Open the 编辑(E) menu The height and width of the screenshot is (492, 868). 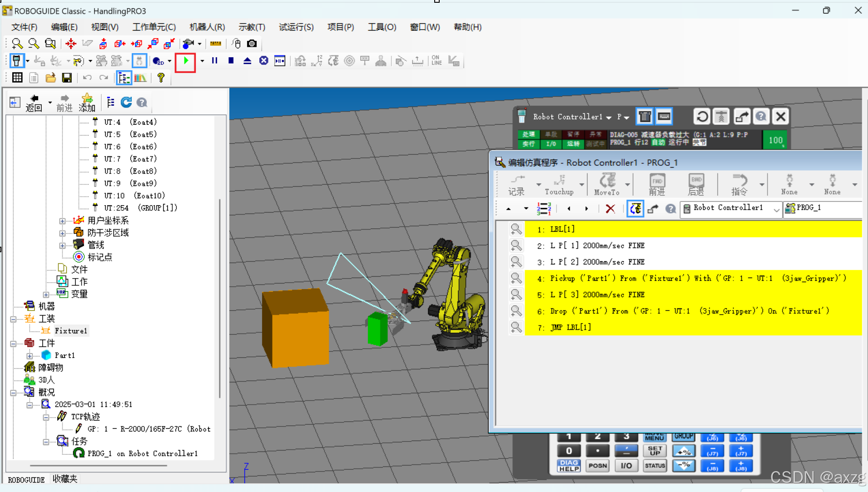64,27
